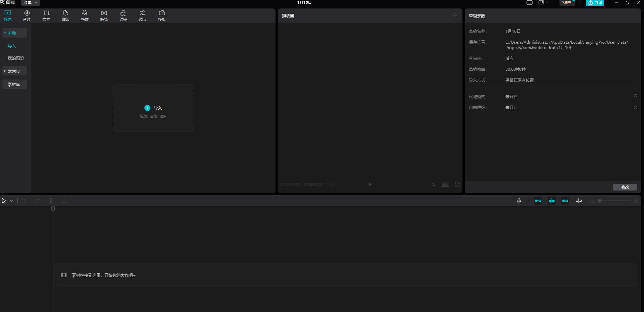Click the 剪映 logo in title bar
The height and width of the screenshot is (312, 644).
pos(8,3)
